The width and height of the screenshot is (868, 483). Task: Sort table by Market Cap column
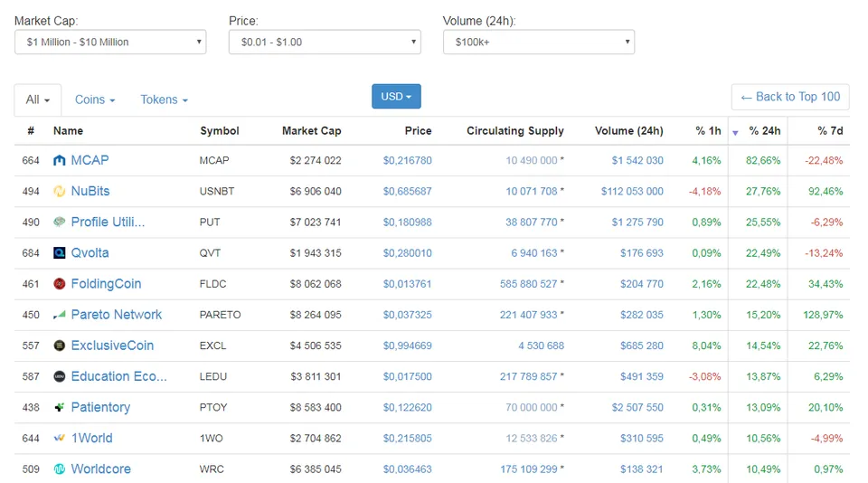click(x=312, y=131)
